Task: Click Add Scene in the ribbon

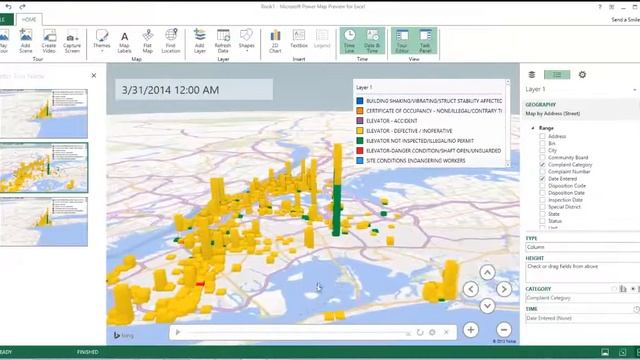Action: click(25, 41)
